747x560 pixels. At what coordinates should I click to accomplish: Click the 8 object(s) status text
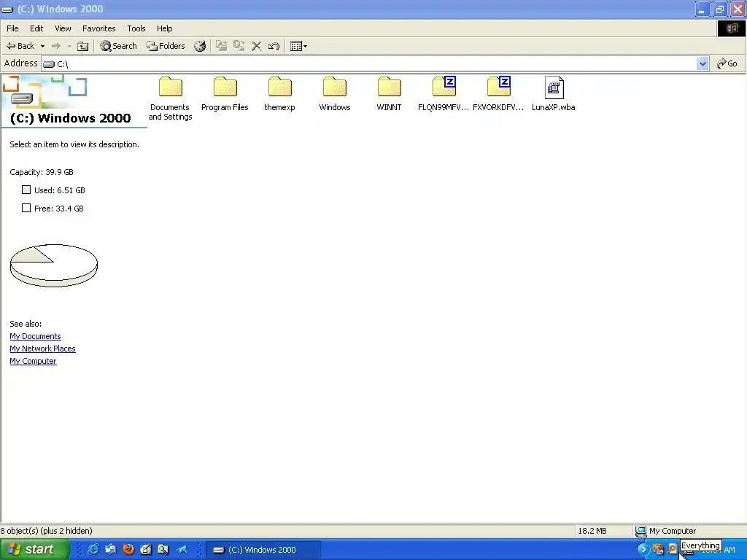pyautogui.click(x=46, y=531)
